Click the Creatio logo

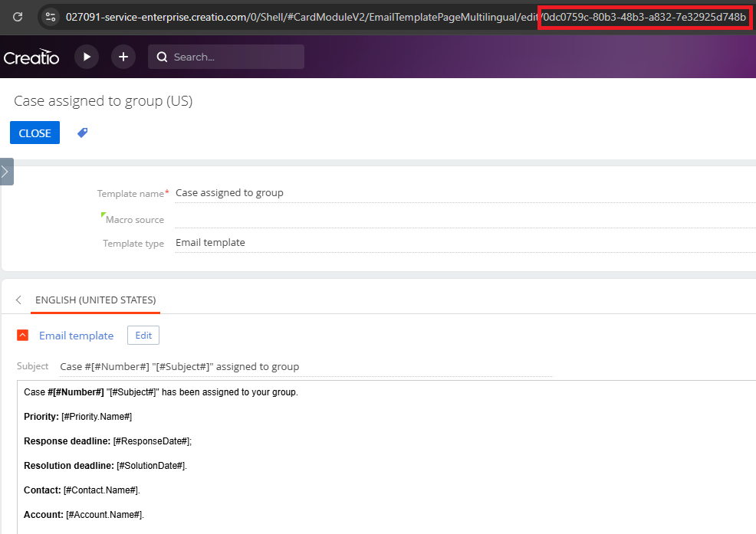(x=31, y=57)
